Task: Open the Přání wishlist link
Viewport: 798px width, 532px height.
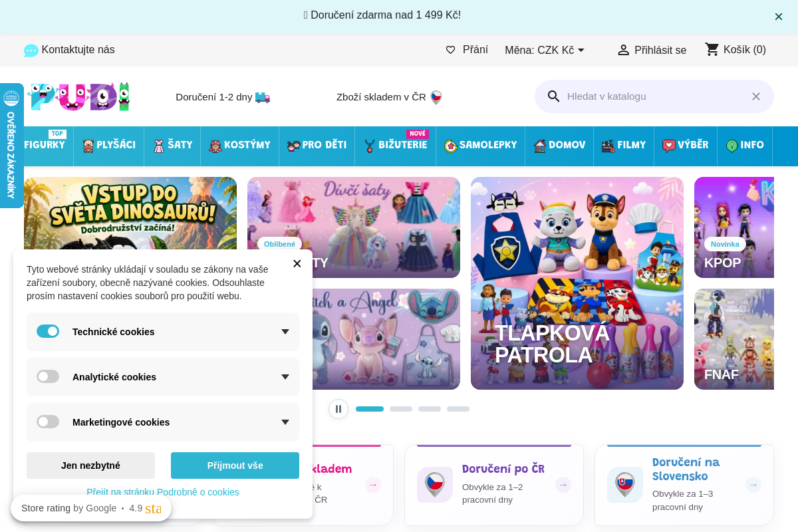Action: coord(475,50)
